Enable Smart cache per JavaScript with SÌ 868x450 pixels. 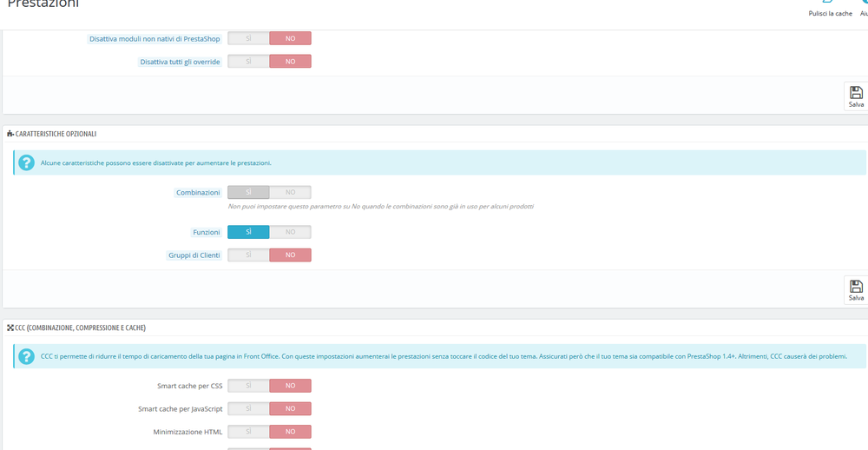tap(248, 409)
